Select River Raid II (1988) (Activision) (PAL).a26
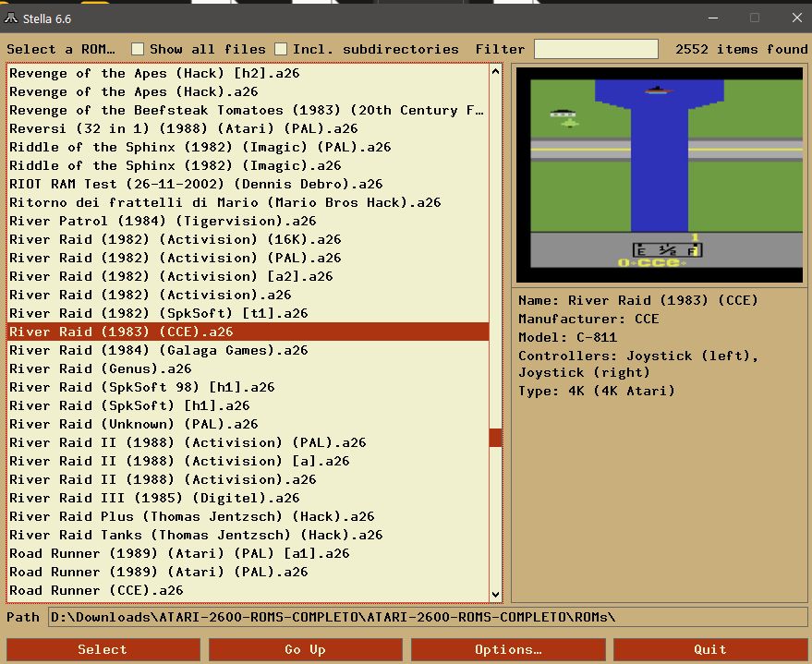This screenshot has height=664, width=812. 248,442
